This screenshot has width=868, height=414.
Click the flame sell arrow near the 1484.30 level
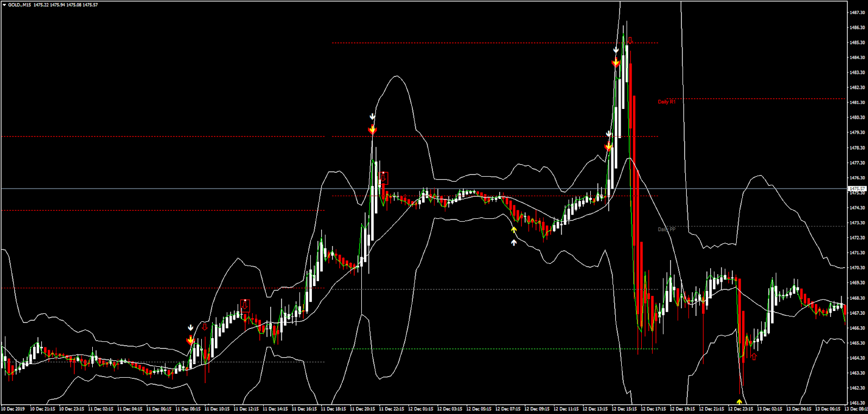tap(616, 63)
